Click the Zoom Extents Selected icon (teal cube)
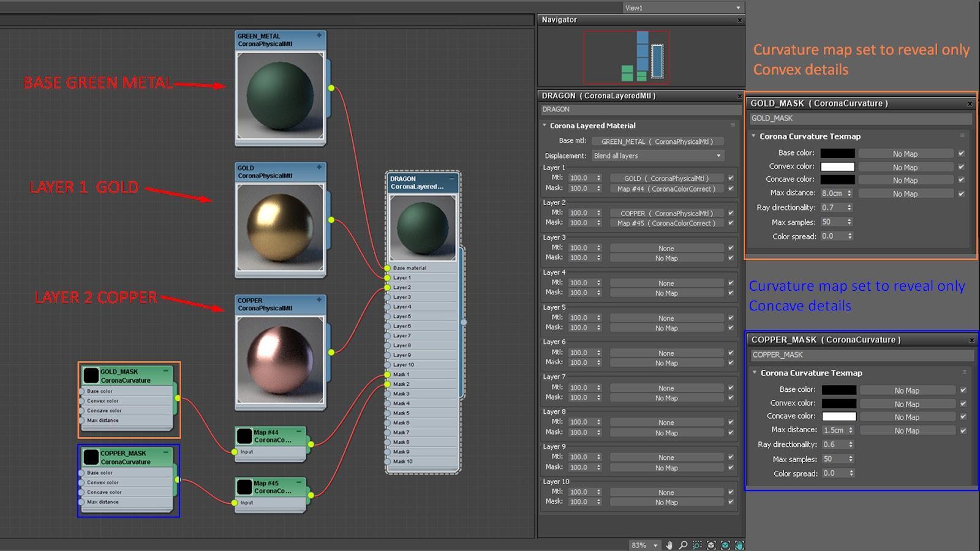This screenshot has height=551, width=980. (x=725, y=545)
